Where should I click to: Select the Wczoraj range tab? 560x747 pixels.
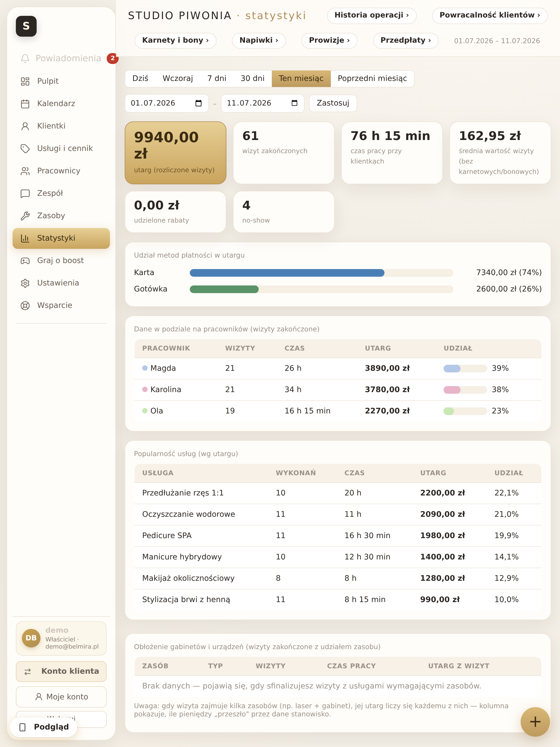click(x=178, y=78)
